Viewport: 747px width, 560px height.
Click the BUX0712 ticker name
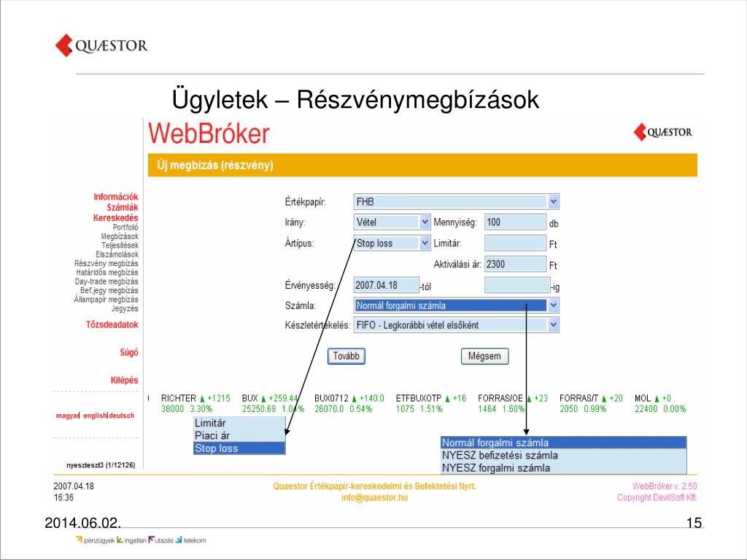point(332,398)
